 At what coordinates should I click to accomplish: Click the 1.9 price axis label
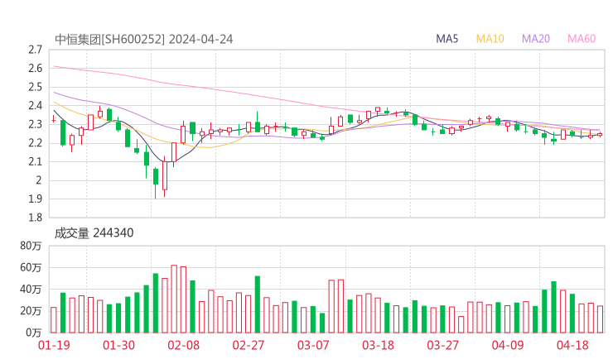(35, 199)
